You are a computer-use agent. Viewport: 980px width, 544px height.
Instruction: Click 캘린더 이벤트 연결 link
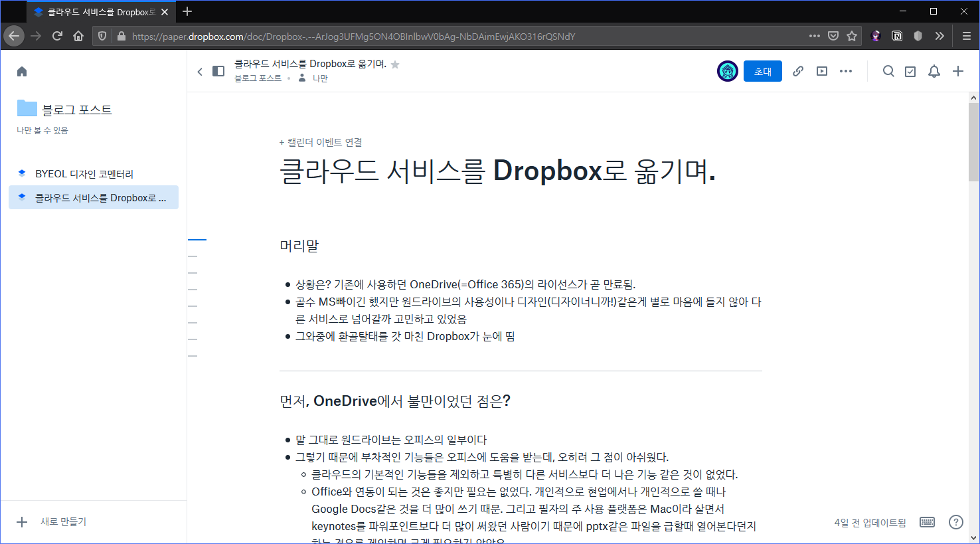(321, 142)
